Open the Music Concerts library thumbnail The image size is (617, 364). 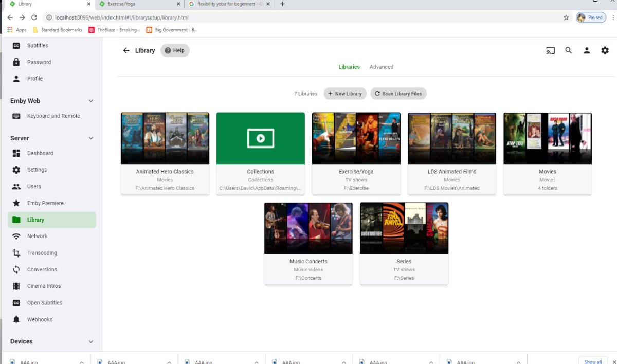coord(308,228)
